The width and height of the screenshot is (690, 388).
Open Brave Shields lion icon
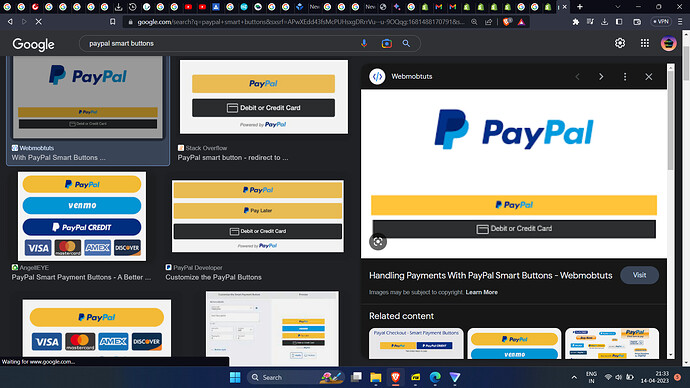506,22
